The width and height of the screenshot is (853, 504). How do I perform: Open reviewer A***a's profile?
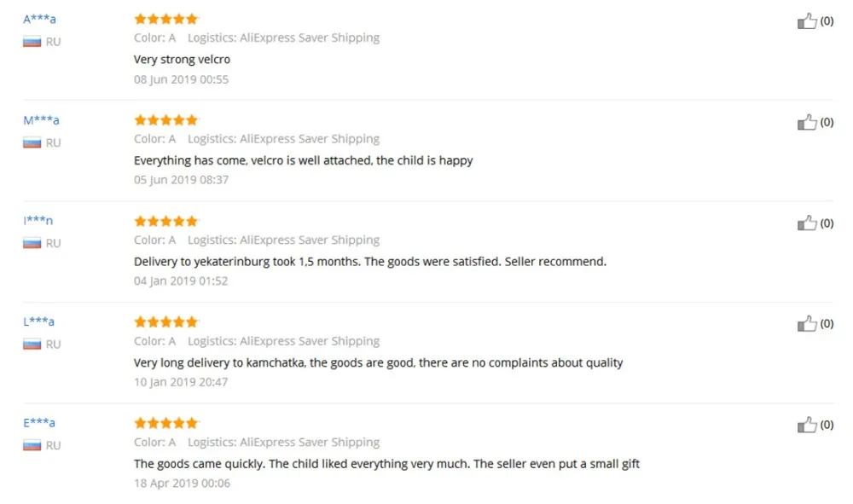tap(39, 19)
